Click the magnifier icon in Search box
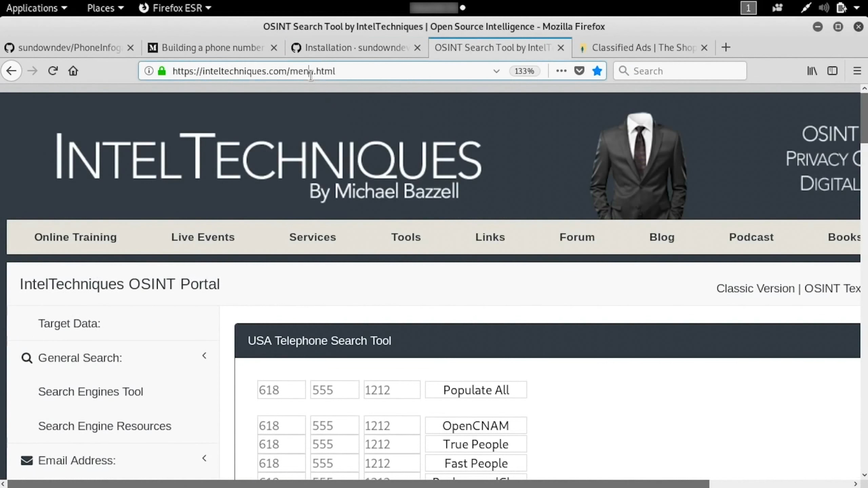 (x=624, y=70)
